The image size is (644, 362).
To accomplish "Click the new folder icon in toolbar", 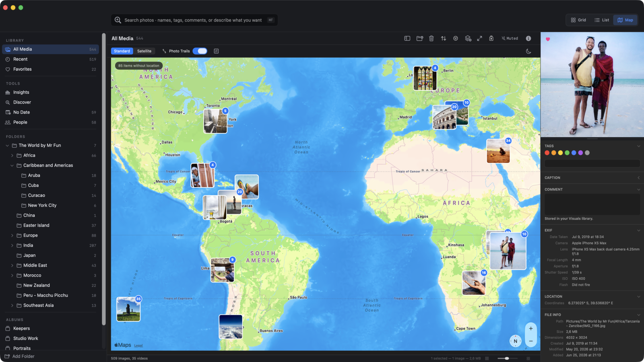I will pos(419,38).
